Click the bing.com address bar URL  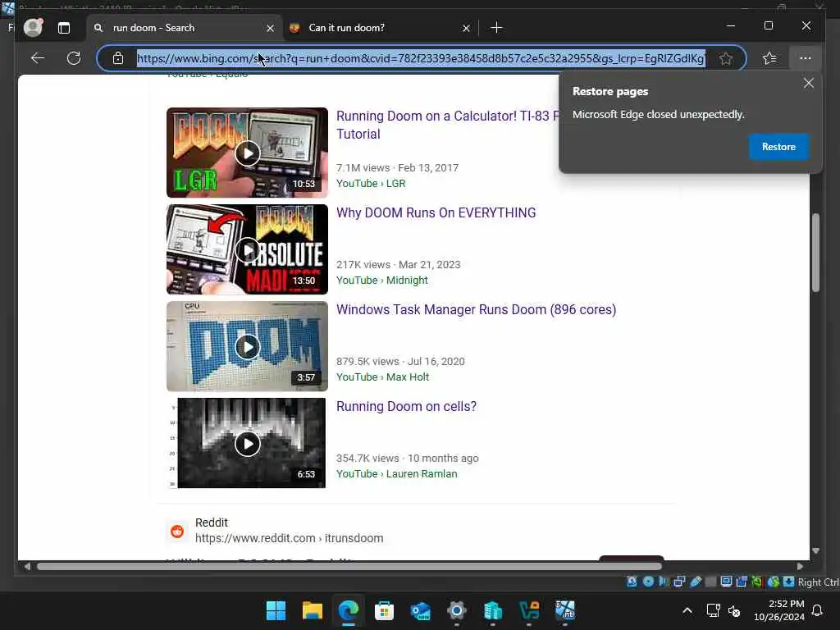421,58
